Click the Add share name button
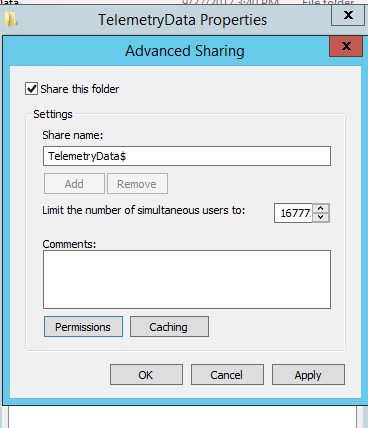 click(74, 184)
